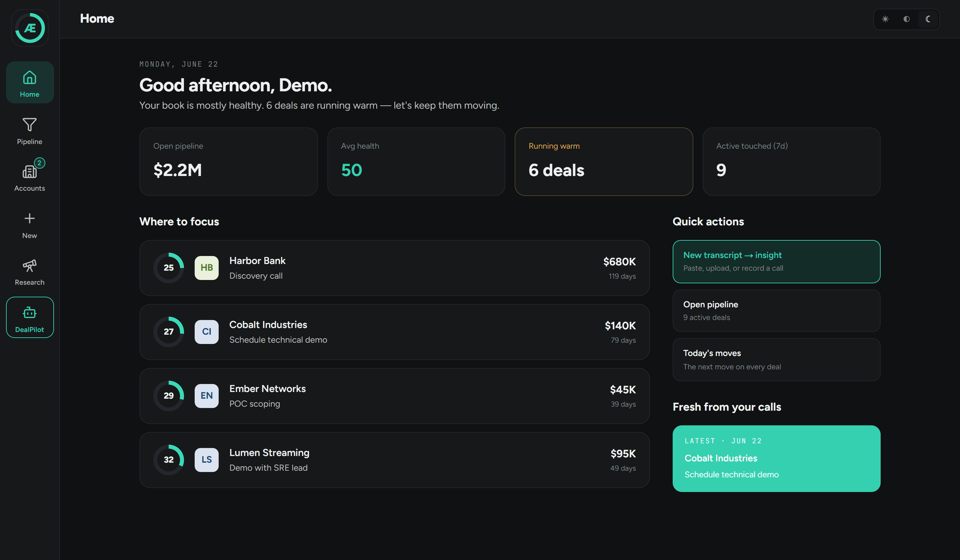Click the 79 days label
The image size is (960, 560).
tap(623, 340)
